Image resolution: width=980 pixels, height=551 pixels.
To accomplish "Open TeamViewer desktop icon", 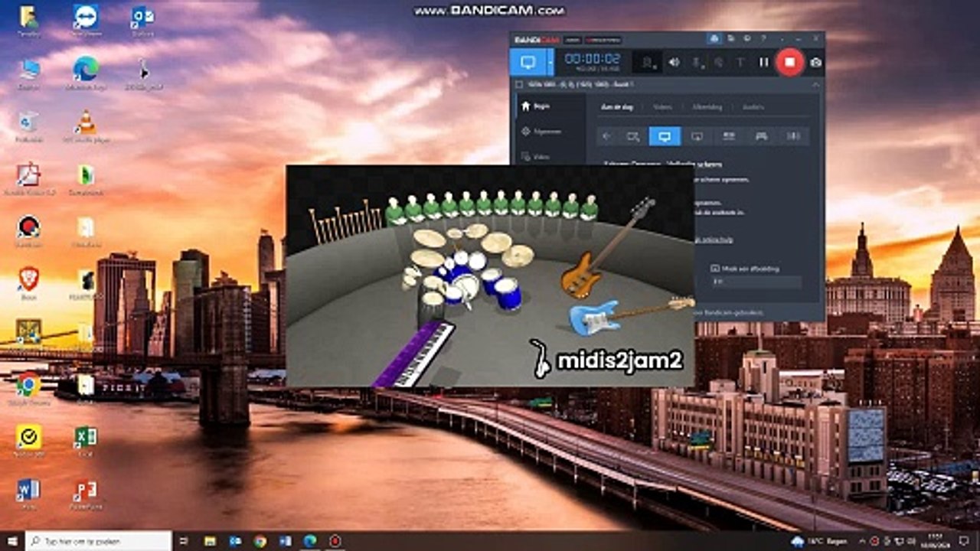I will (86, 21).
